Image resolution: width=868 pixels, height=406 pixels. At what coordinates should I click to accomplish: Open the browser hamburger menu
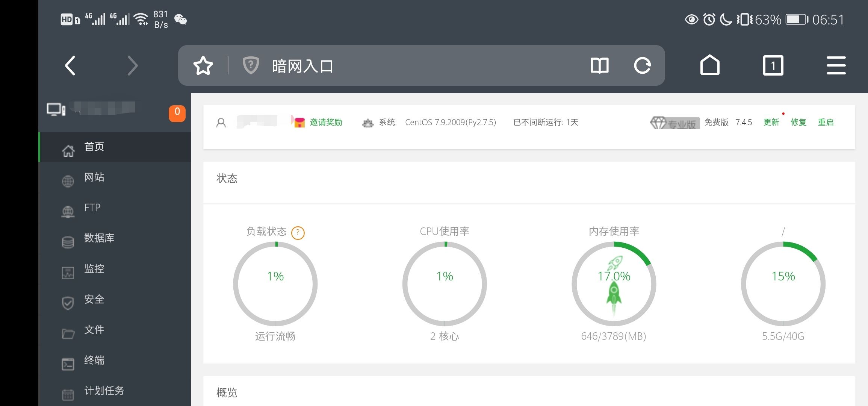[x=836, y=66]
